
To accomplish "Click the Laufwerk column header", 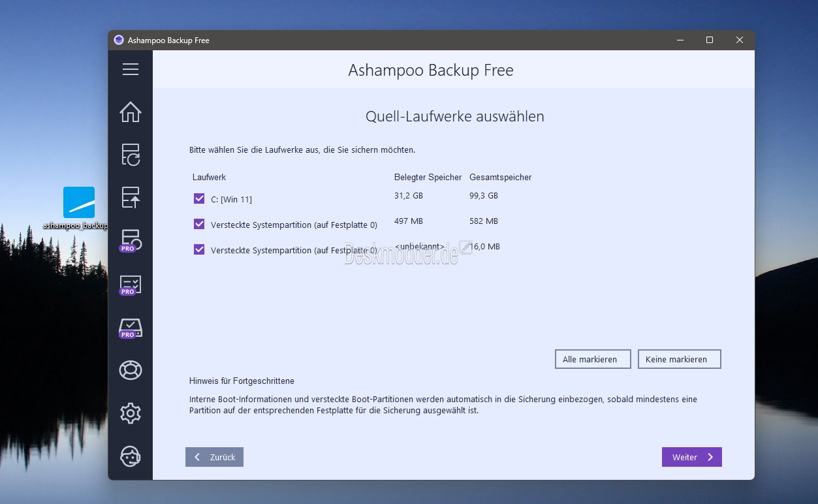I will [x=210, y=177].
